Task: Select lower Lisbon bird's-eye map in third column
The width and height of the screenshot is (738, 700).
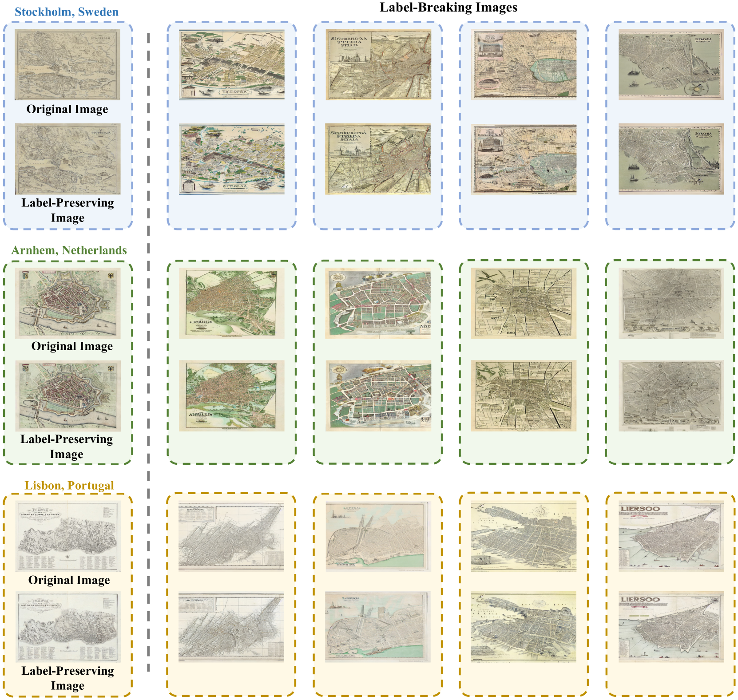Action: click(524, 627)
